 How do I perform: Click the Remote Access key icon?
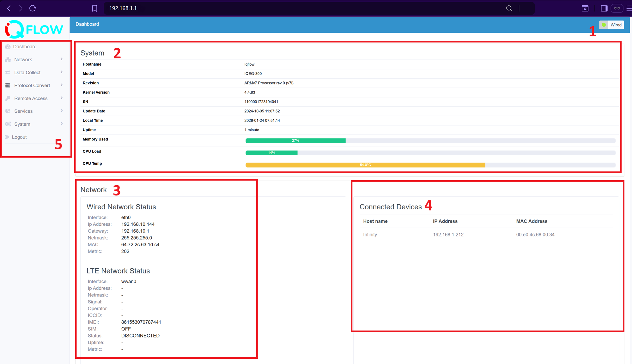tap(8, 98)
